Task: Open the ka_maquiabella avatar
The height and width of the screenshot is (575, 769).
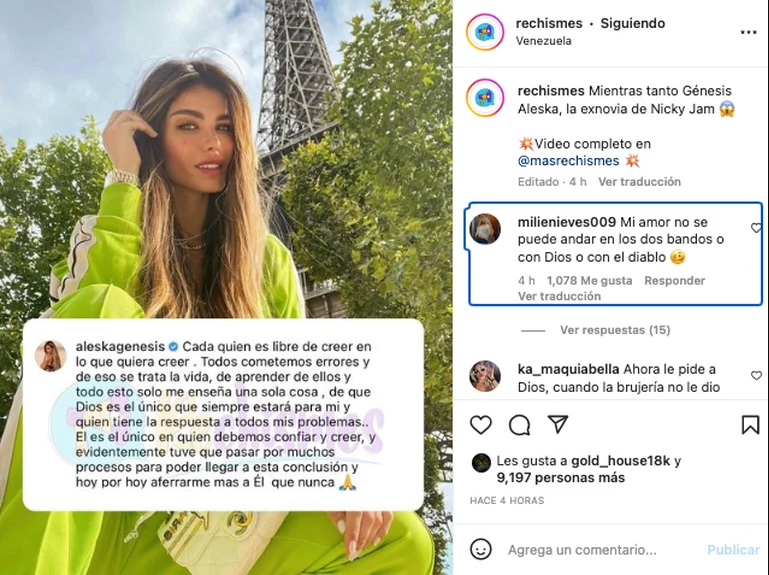Action: 485,376
